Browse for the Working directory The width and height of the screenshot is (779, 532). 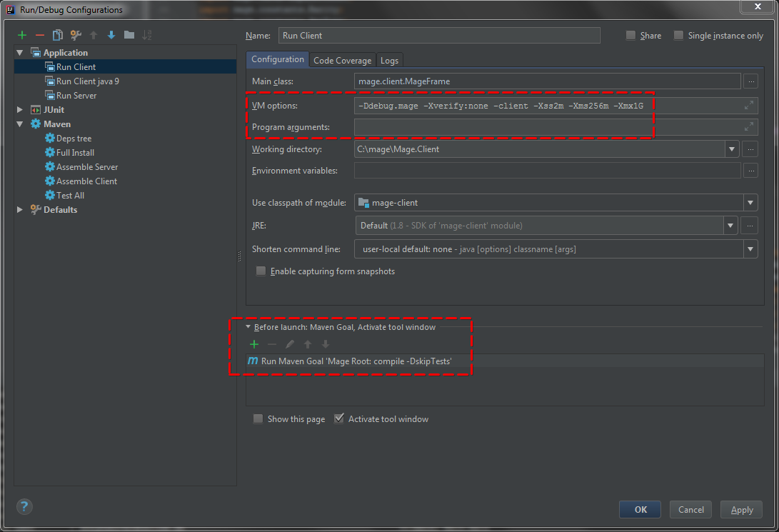751,149
